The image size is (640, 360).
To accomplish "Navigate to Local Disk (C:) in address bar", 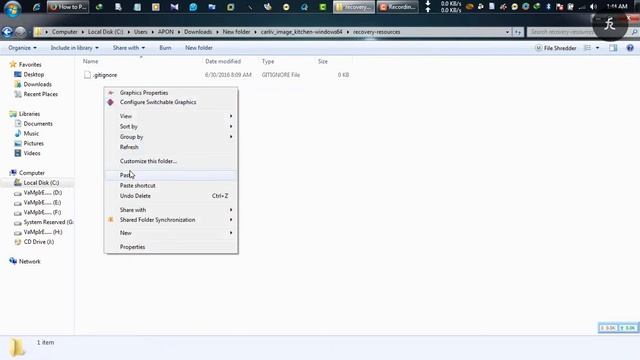I will [105, 32].
